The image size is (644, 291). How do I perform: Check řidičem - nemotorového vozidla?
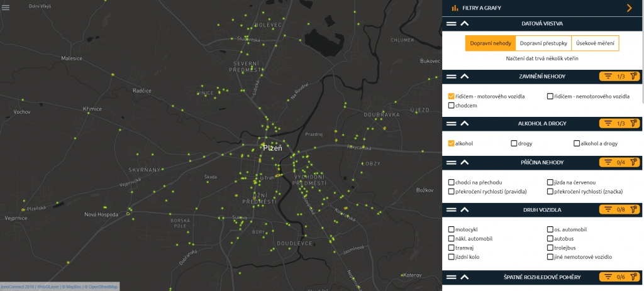pyautogui.click(x=550, y=96)
